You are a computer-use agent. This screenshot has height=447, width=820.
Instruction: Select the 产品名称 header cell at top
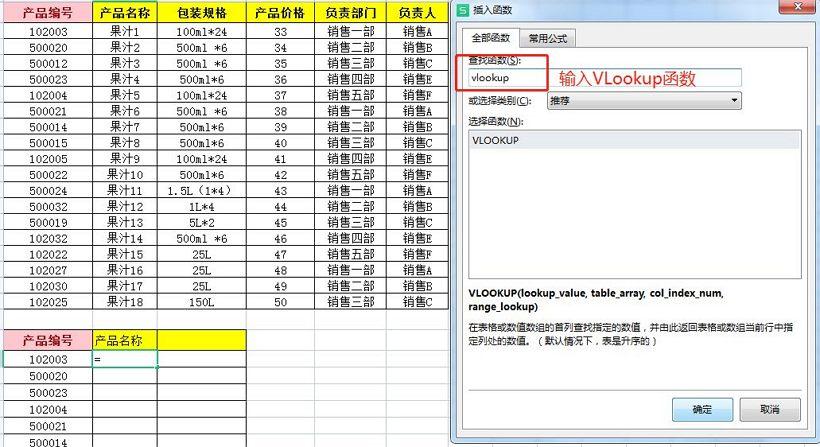tap(124, 13)
